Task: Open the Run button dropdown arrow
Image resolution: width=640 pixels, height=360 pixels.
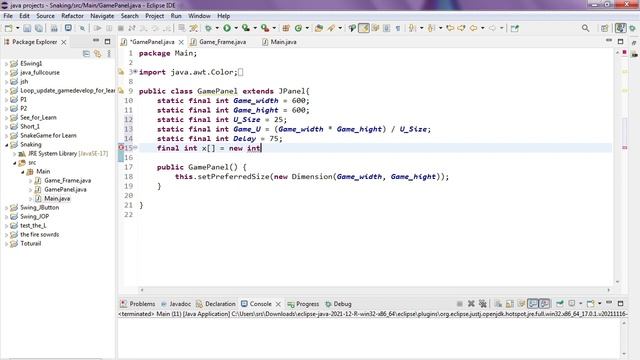Action: [x=236, y=28]
